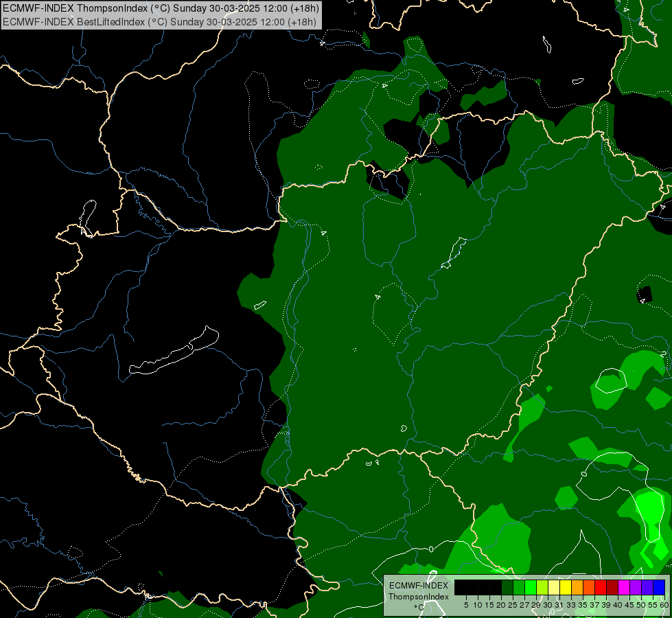Click the legend scale value 20
Viewport: 672px width, 618px height.
point(502,605)
